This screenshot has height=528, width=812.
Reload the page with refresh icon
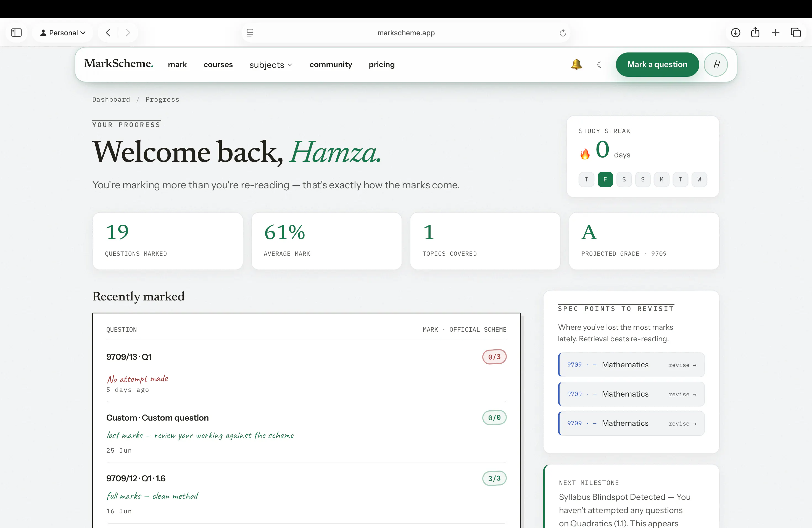tap(563, 33)
